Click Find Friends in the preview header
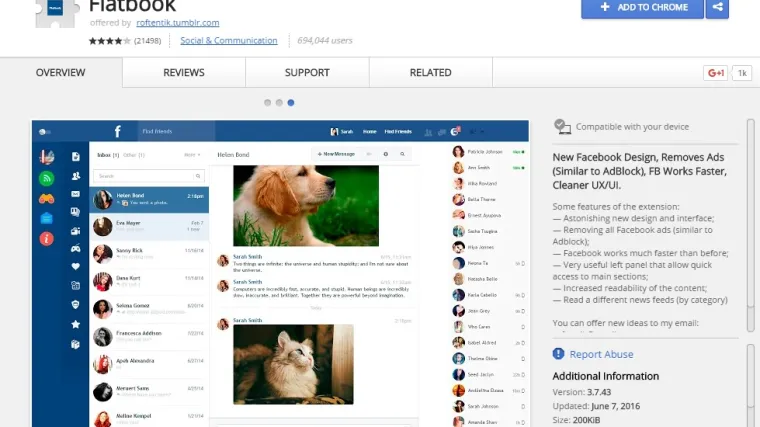 [x=398, y=131]
